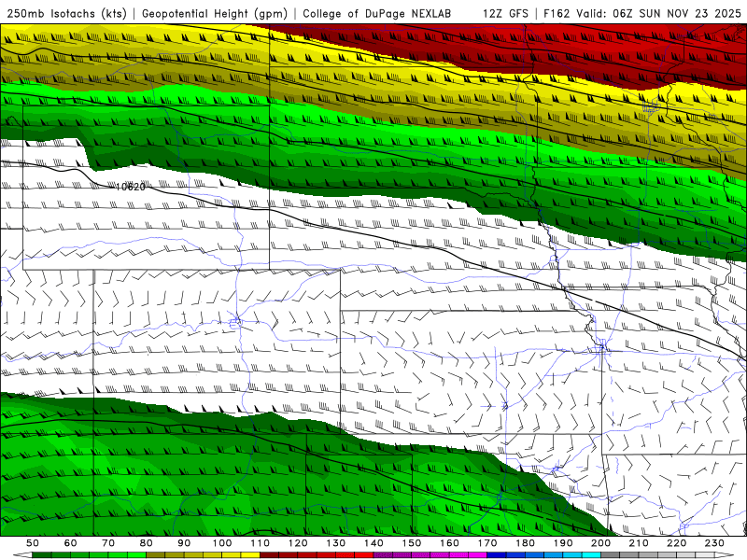747x560 pixels.
Task: Select the solid magenta colorbar swatch before 170
Action: [477, 555]
